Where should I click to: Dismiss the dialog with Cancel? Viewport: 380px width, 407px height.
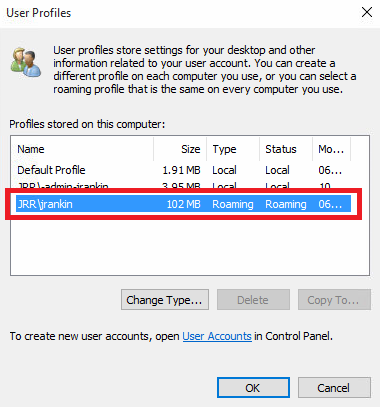point(334,388)
